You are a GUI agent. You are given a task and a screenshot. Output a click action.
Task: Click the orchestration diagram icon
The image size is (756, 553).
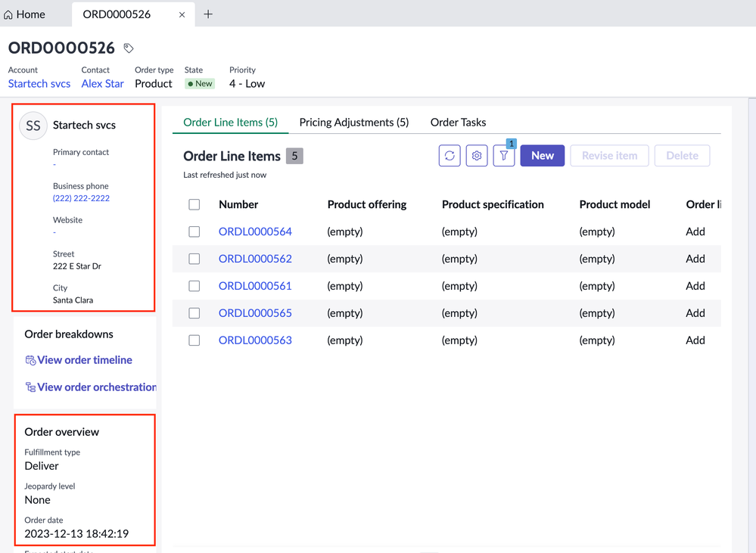coord(30,387)
